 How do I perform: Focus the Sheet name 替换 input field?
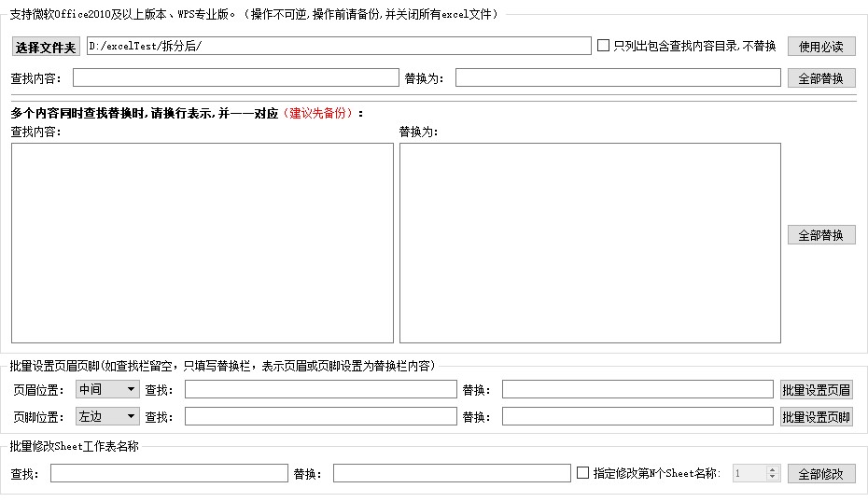coord(452,473)
